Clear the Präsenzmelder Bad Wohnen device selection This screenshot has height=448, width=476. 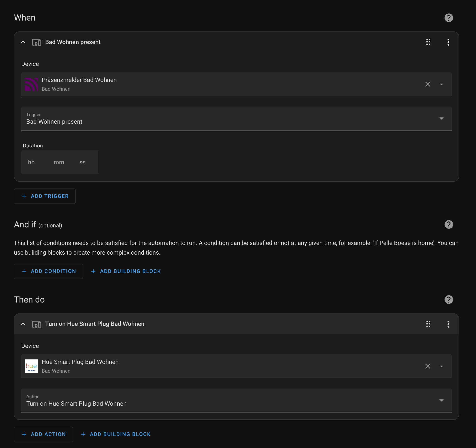point(428,84)
